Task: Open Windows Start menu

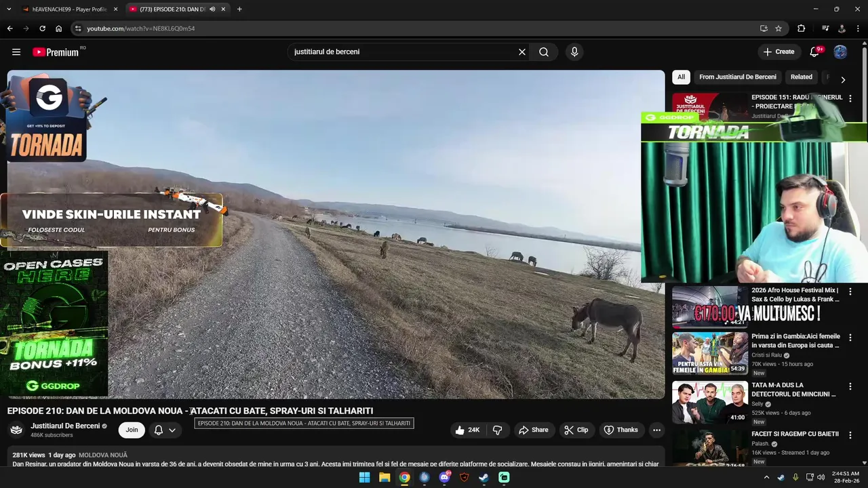Action: 364,477
